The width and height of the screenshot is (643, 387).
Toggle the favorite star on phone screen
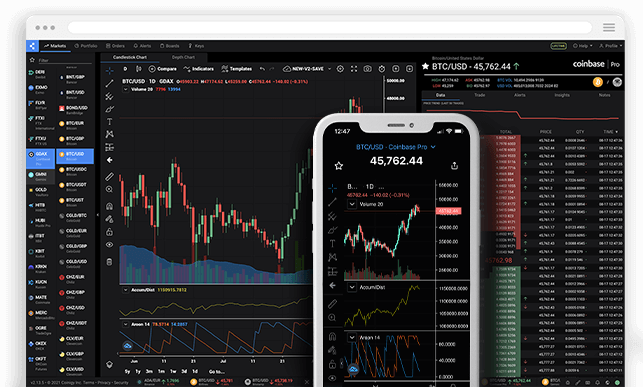pos(339,166)
